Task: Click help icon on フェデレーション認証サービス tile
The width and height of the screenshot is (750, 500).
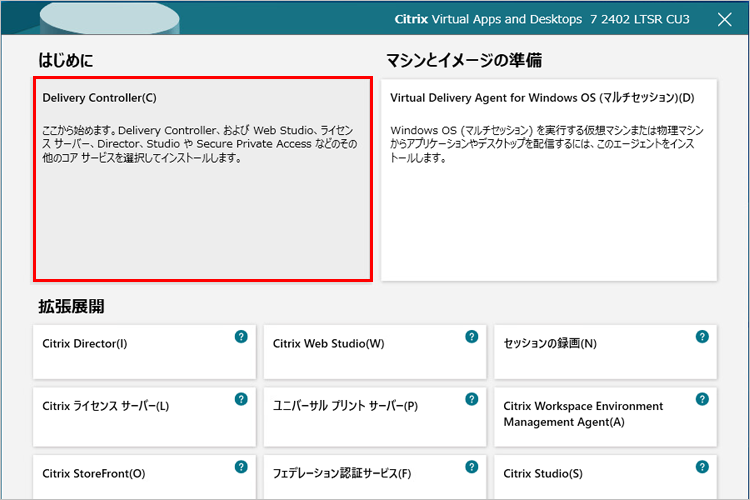Action: point(472,467)
